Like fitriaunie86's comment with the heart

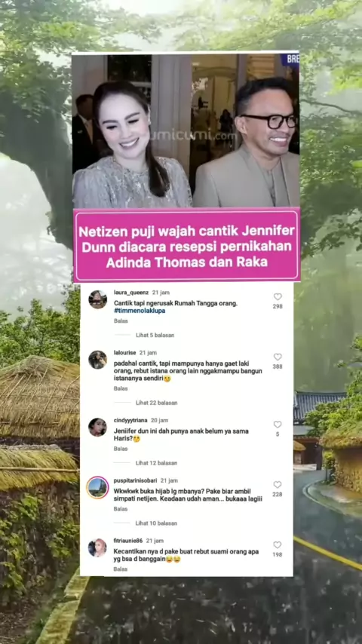[278, 545]
